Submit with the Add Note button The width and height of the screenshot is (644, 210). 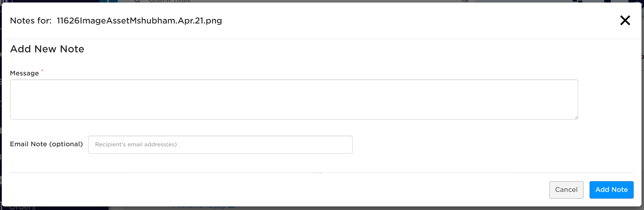click(611, 190)
